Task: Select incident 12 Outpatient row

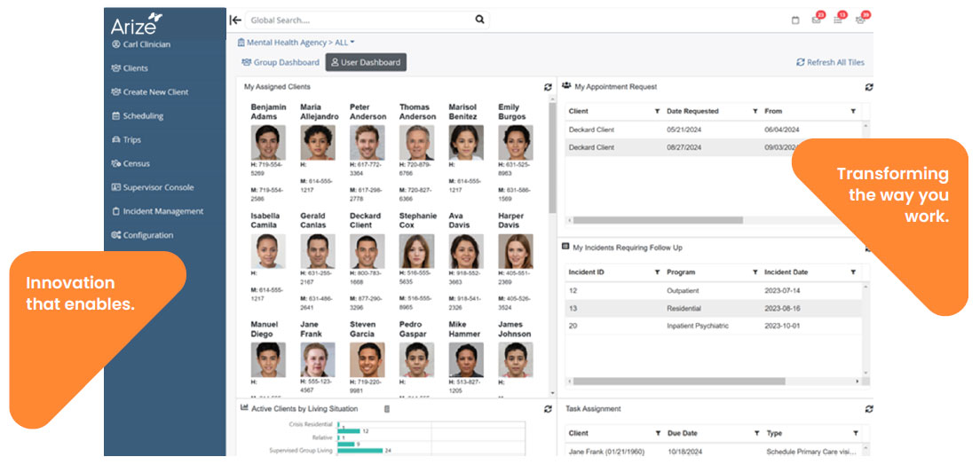Action: pyautogui.click(x=713, y=291)
